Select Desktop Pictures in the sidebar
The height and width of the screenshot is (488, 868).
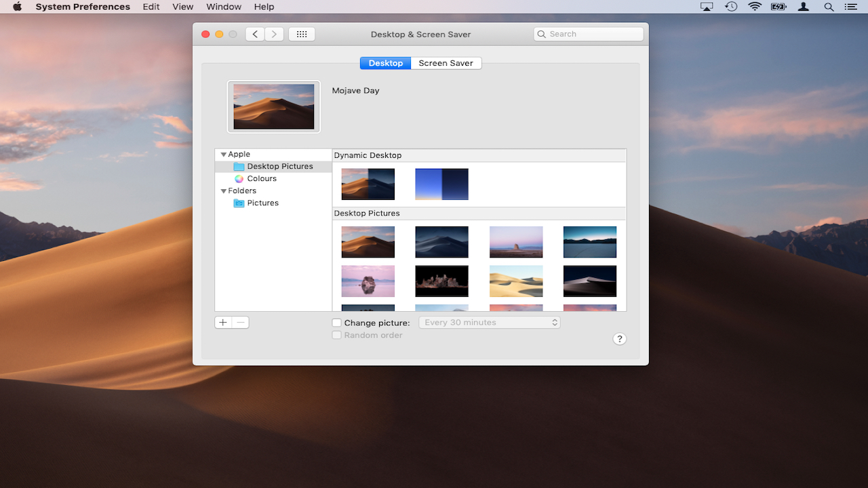click(x=273, y=167)
